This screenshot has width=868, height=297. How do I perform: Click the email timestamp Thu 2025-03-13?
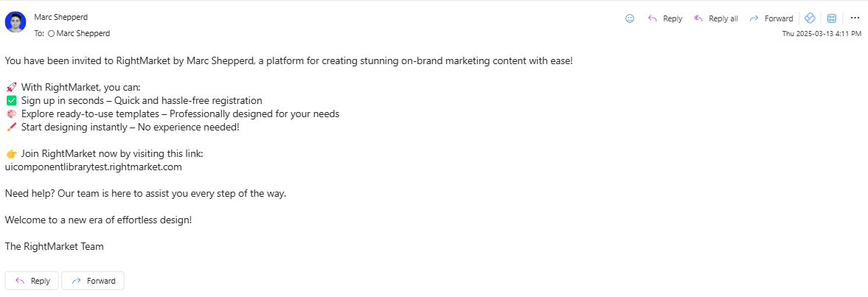click(x=821, y=33)
